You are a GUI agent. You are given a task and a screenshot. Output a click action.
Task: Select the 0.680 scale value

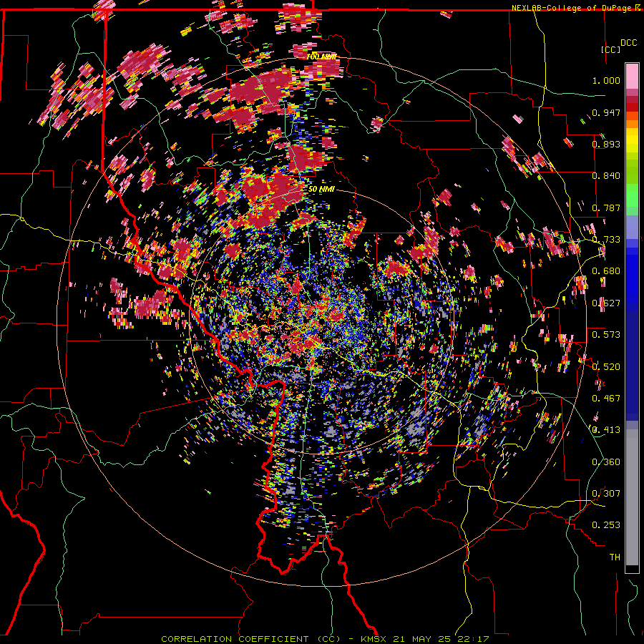(606, 271)
